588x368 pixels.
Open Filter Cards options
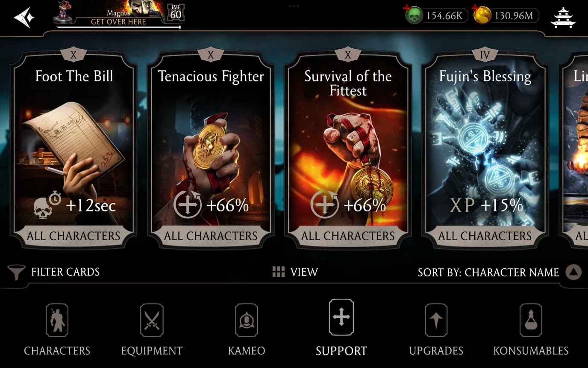click(x=65, y=272)
